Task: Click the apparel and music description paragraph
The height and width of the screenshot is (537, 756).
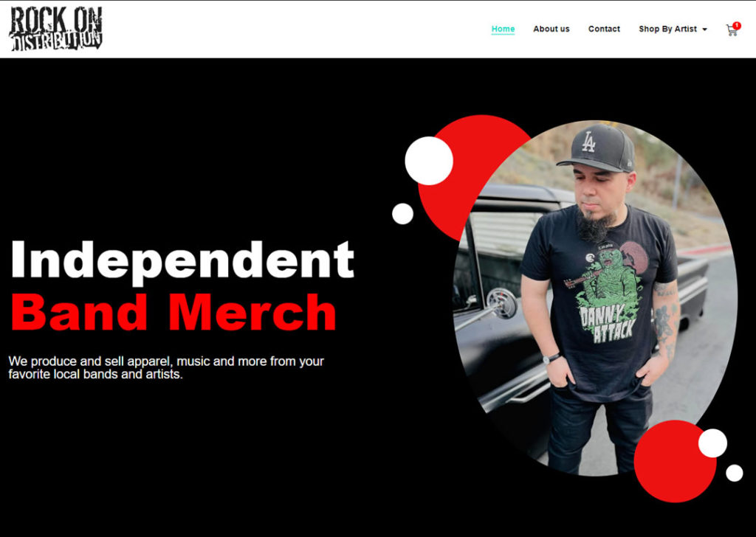Action: coord(166,367)
